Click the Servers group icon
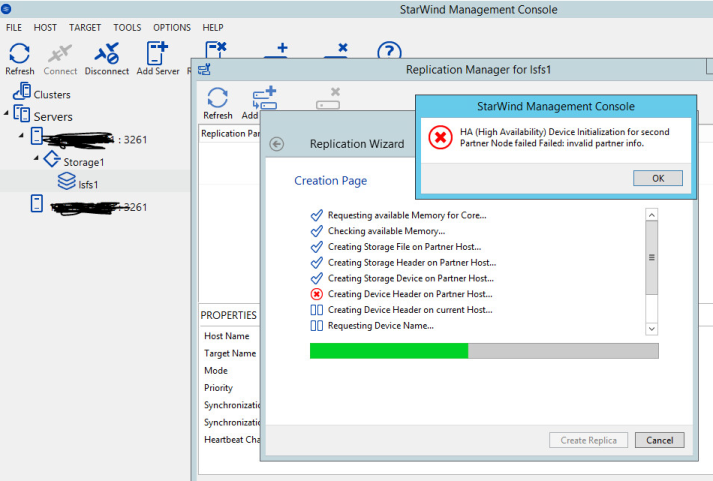713x481 pixels. pyautogui.click(x=21, y=113)
